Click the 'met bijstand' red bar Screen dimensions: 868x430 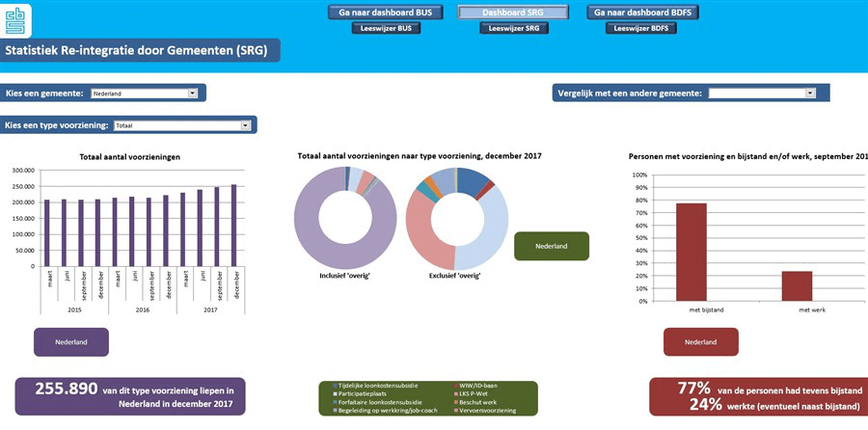[692, 252]
